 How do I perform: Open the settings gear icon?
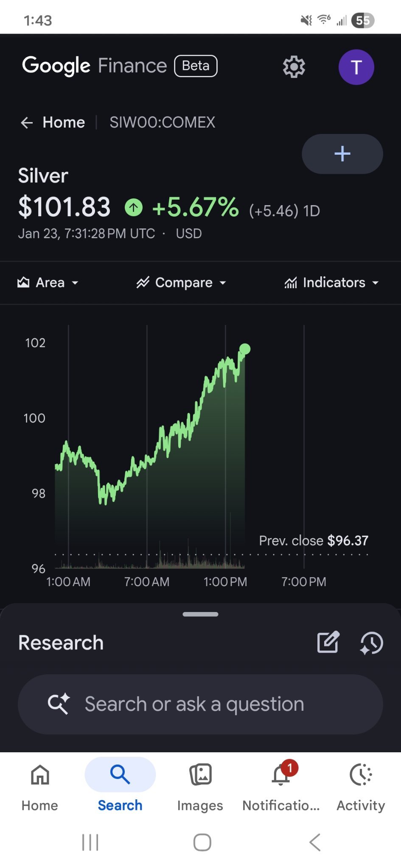[x=294, y=67]
